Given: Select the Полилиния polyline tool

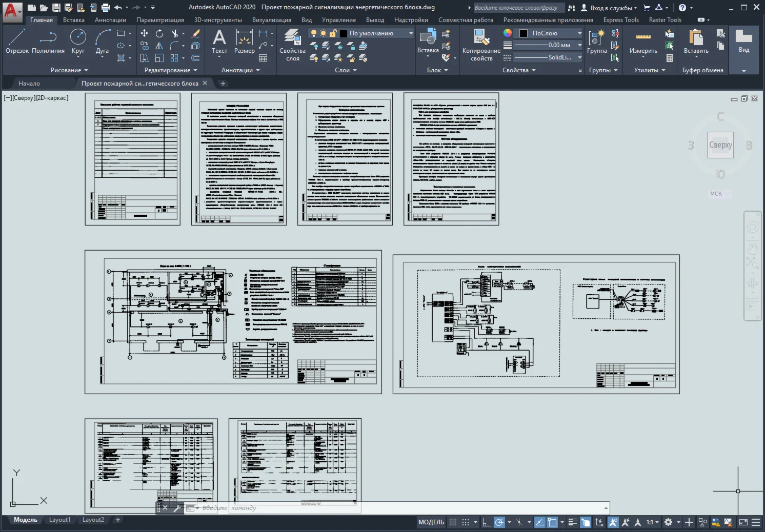Looking at the screenshot, I should tap(48, 41).
